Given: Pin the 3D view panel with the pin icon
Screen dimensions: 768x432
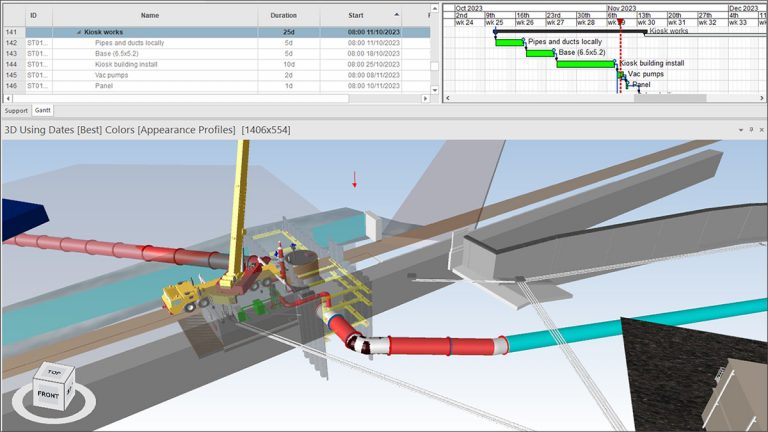Looking at the screenshot, I should coord(751,130).
